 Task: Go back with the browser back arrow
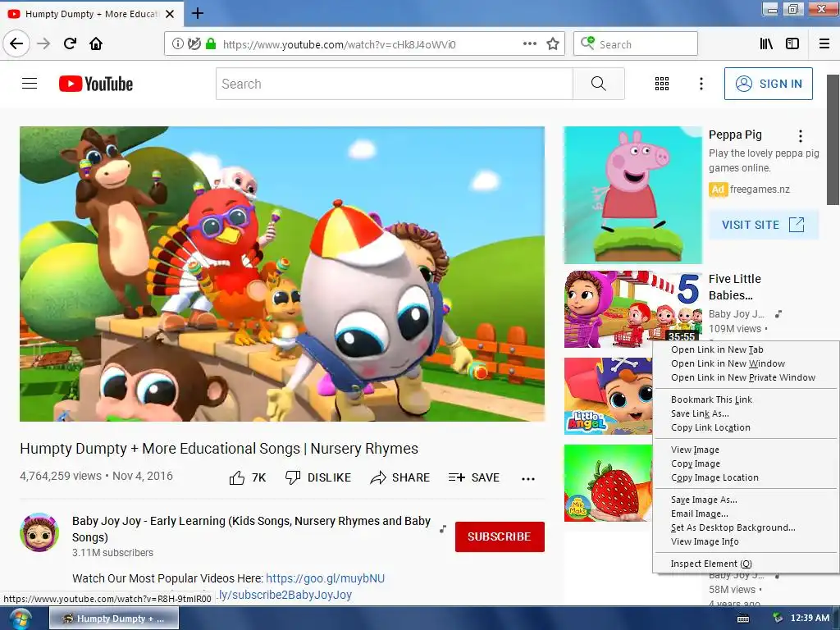click(16, 43)
